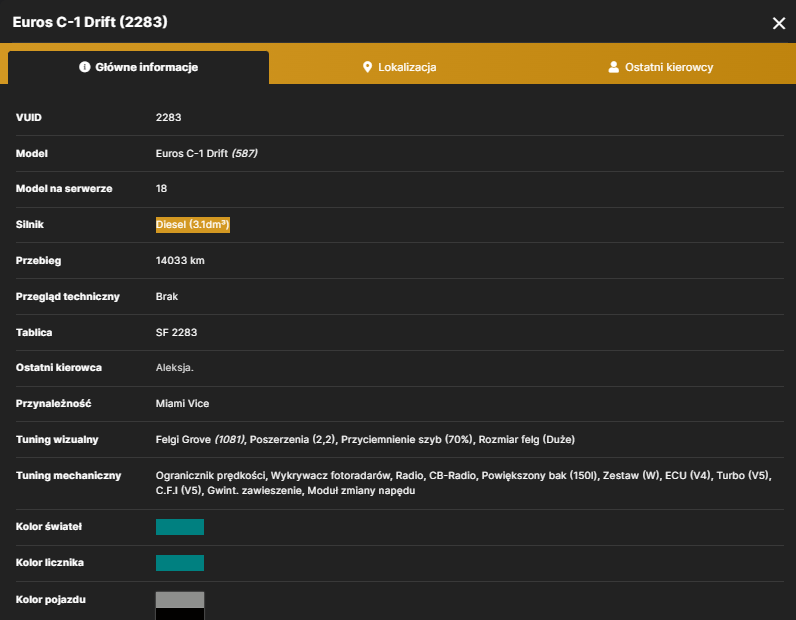Click the Model na serwerze value 18
This screenshot has width=796, height=620.
(161, 188)
